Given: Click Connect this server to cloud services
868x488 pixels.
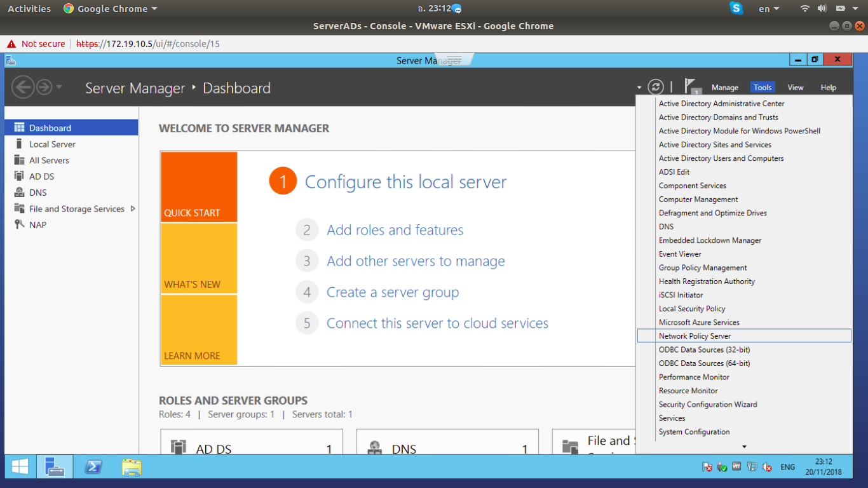Looking at the screenshot, I should click(x=438, y=323).
